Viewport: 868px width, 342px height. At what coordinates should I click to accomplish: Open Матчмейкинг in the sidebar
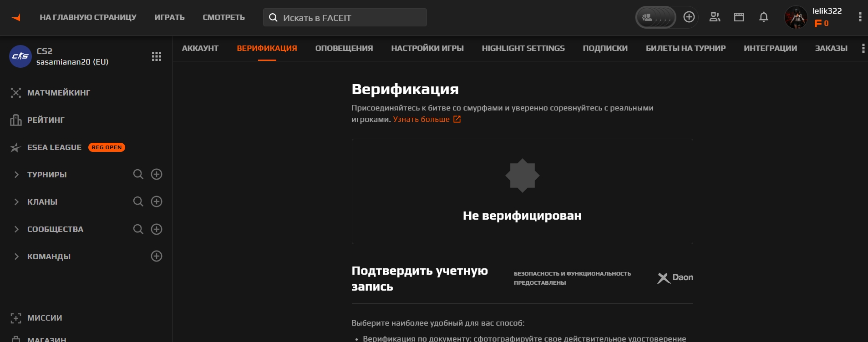pos(59,93)
